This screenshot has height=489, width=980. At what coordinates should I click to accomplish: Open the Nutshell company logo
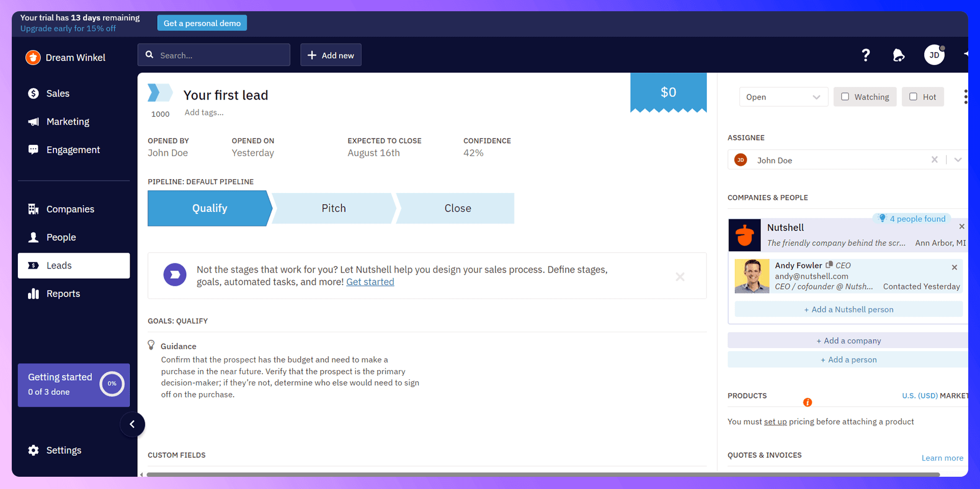744,235
